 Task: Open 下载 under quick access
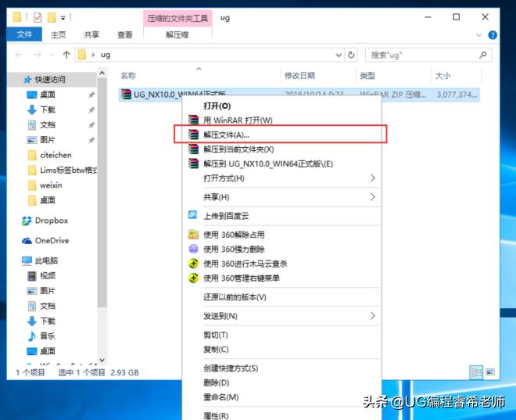(48, 109)
